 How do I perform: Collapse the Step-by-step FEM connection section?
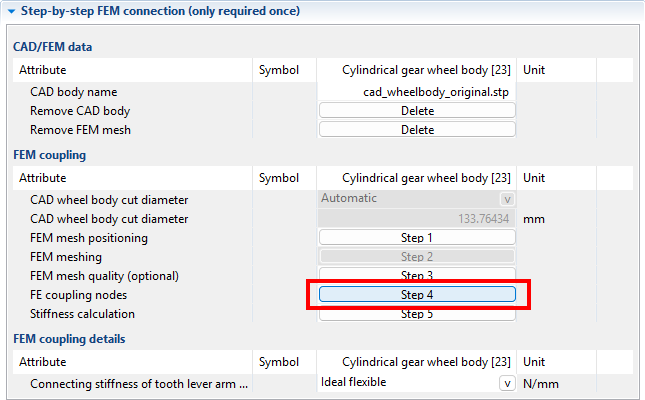[x=10, y=11]
